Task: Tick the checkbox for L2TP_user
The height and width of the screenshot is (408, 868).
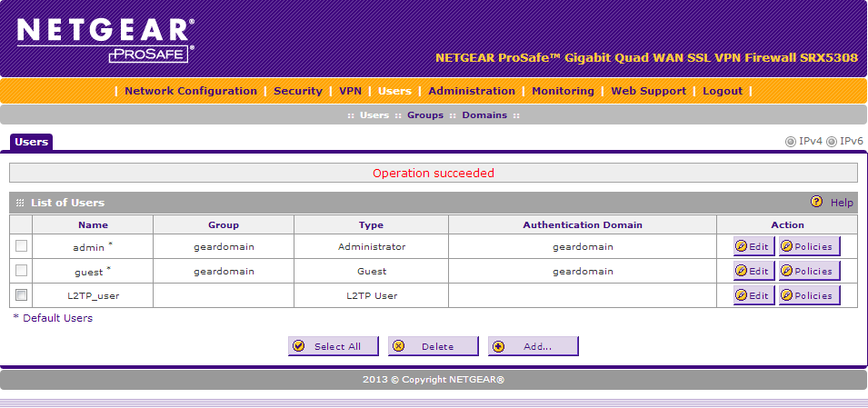Action: coord(21,295)
